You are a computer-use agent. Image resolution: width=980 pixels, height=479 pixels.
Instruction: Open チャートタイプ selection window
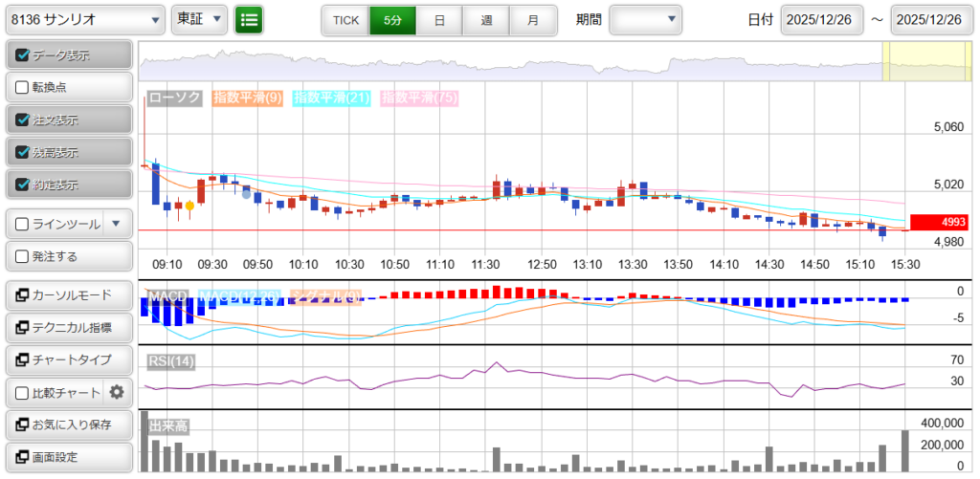[x=68, y=359]
